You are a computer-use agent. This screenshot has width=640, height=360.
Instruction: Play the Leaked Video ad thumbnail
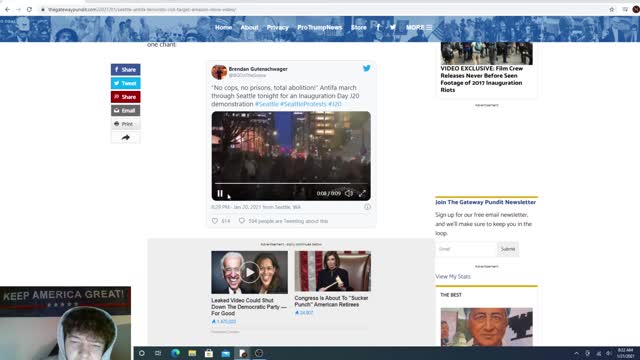249,272
